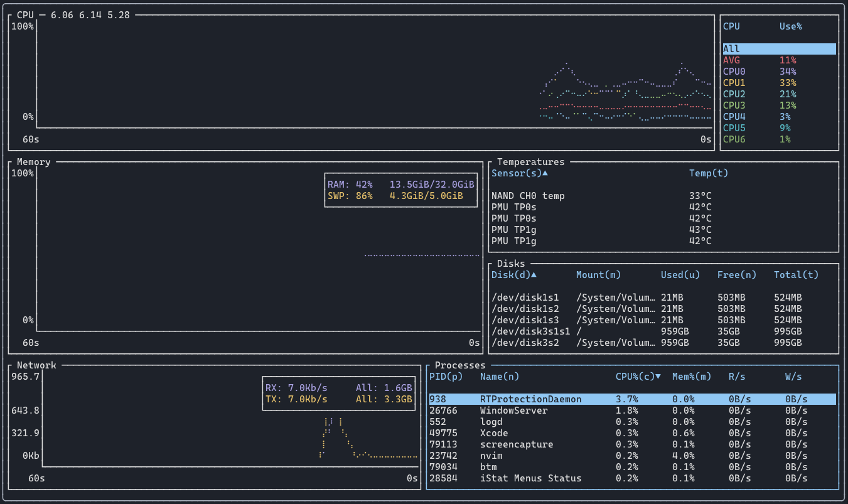
Task: Select the RTProtectionDaemon process row
Action: coord(633,399)
